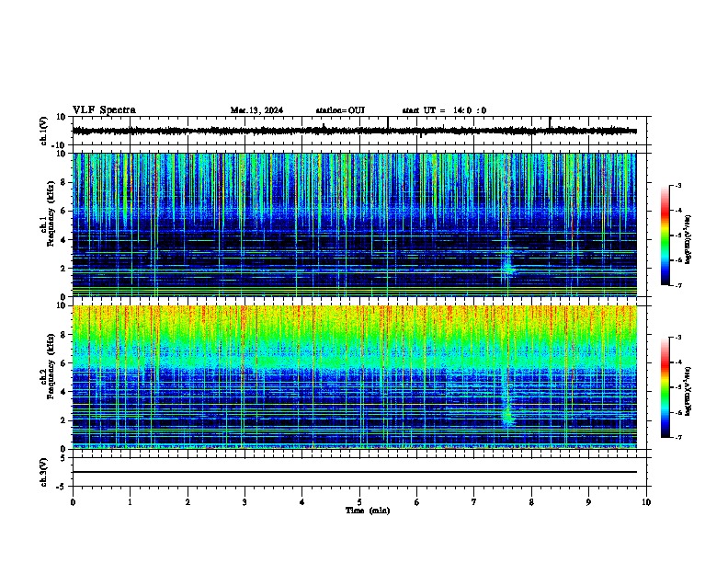The height and width of the screenshot is (563, 728).
Task: Click time axis tick label '1'
Action: pyautogui.click(x=130, y=502)
